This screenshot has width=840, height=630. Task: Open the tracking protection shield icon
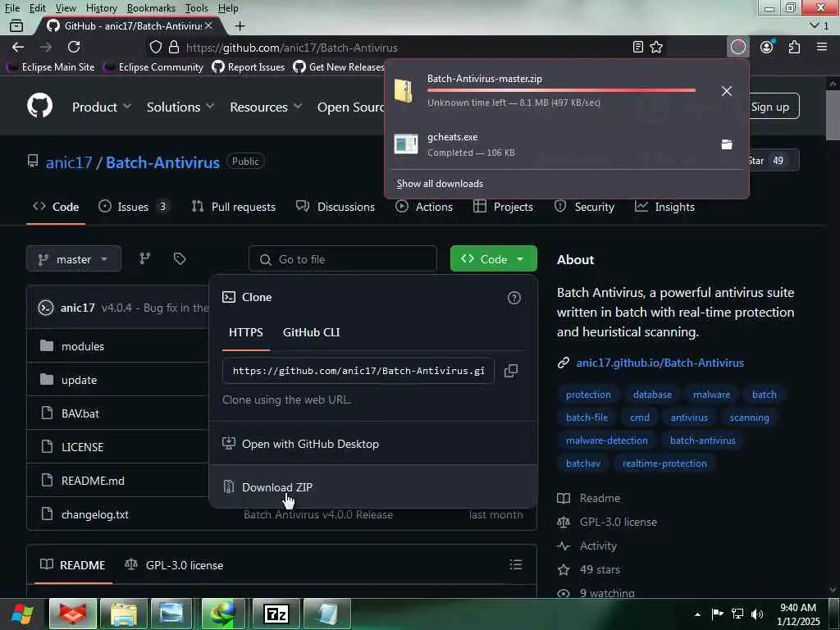[155, 47]
